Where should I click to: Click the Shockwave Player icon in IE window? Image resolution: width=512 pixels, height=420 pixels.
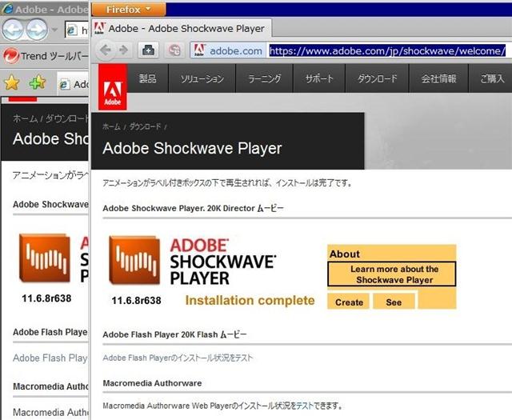pos(45,258)
